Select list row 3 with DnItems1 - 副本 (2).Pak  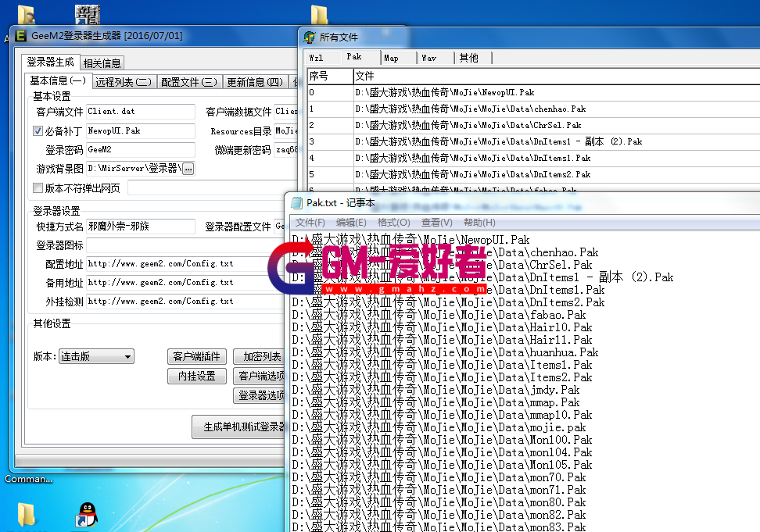click(534, 142)
